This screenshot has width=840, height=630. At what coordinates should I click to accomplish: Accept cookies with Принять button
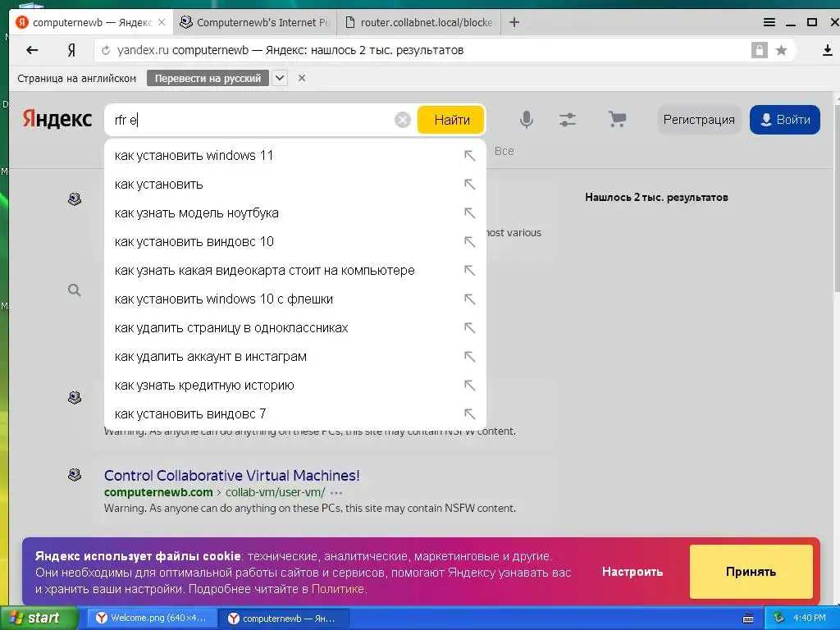coord(751,572)
